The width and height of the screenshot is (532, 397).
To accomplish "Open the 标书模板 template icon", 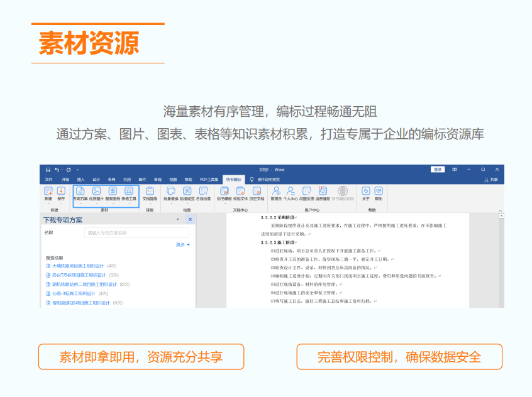I will point(224,191).
